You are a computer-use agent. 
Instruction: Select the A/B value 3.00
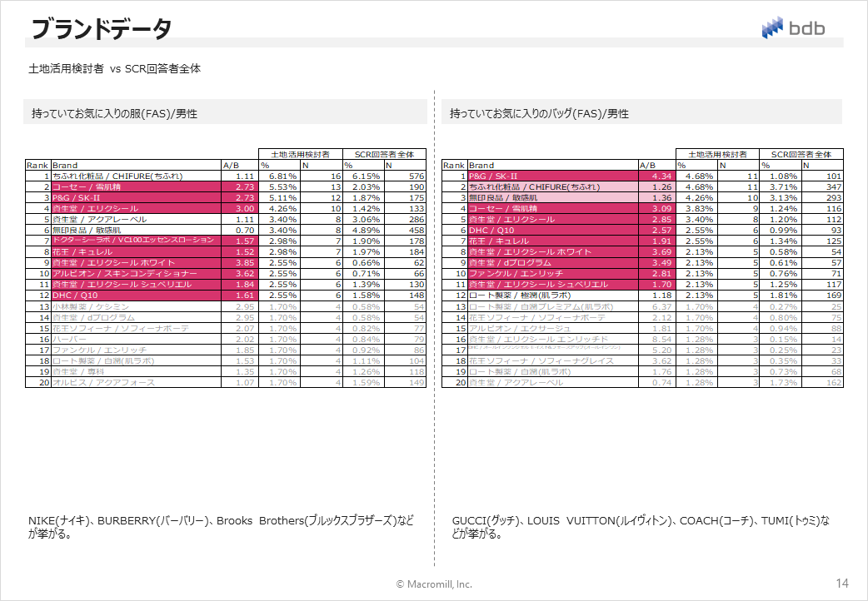coord(240,209)
